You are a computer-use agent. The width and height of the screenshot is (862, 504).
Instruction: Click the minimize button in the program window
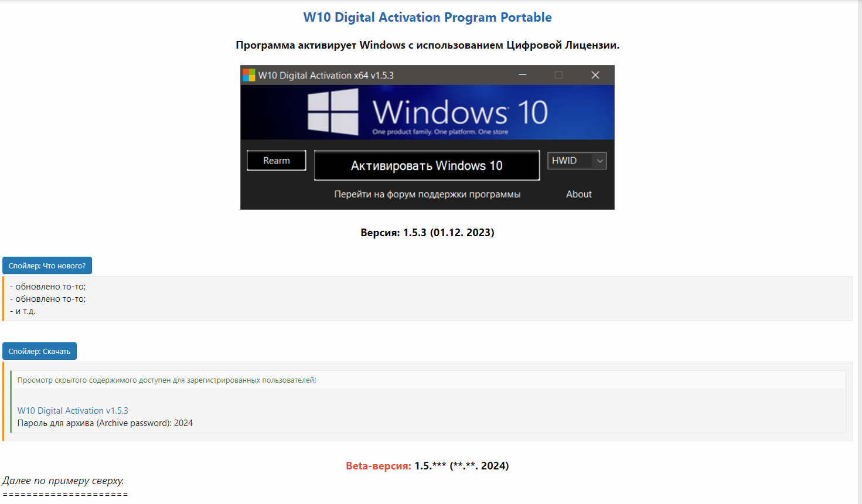[522, 75]
